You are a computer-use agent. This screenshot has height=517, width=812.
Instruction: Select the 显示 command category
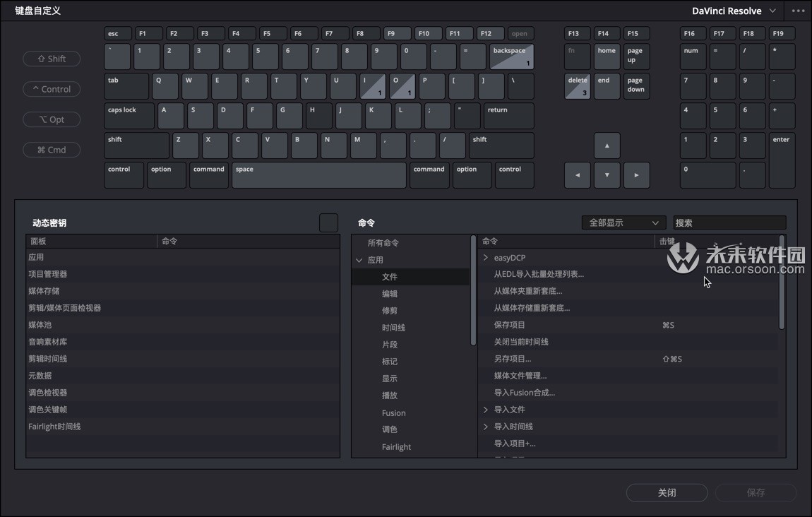(410, 379)
